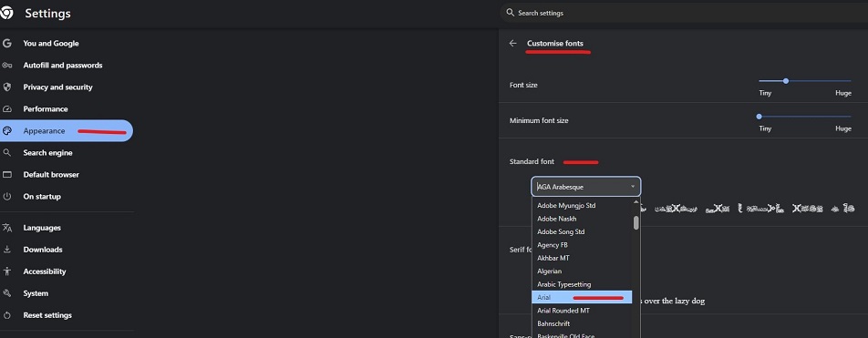Click the speedometer icon for Performance
The image size is (868, 338).
[7, 109]
